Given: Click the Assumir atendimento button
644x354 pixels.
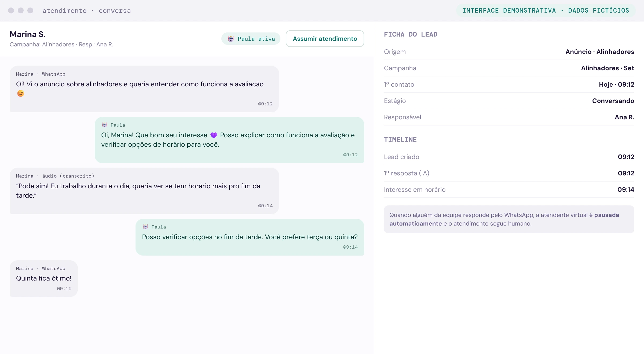Looking at the screenshot, I should [x=325, y=39].
